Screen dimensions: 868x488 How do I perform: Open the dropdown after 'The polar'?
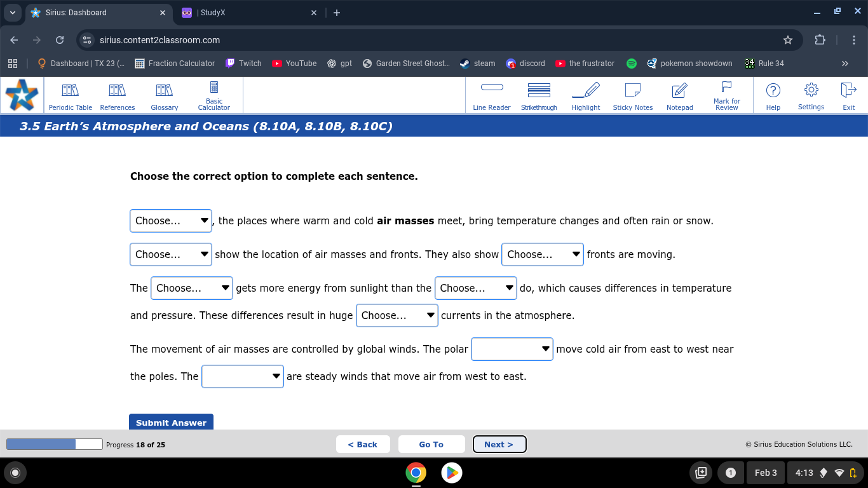click(x=512, y=349)
